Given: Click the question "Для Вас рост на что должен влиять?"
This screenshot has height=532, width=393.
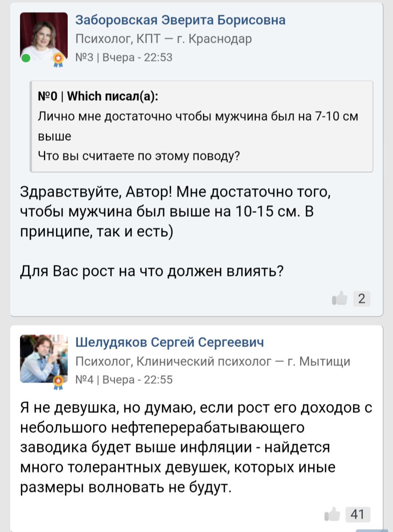Looking at the screenshot, I should coord(152,271).
